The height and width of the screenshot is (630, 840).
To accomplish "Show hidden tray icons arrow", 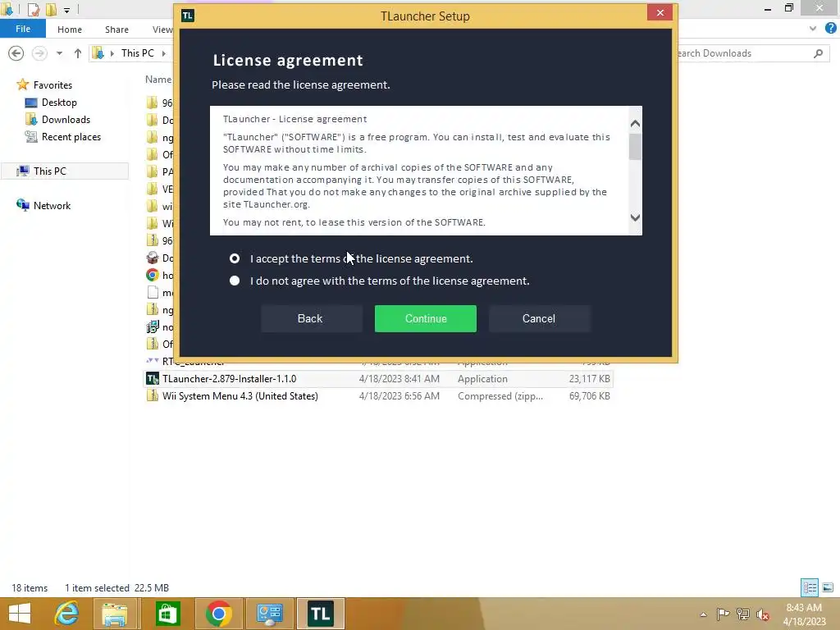I will pos(703,614).
